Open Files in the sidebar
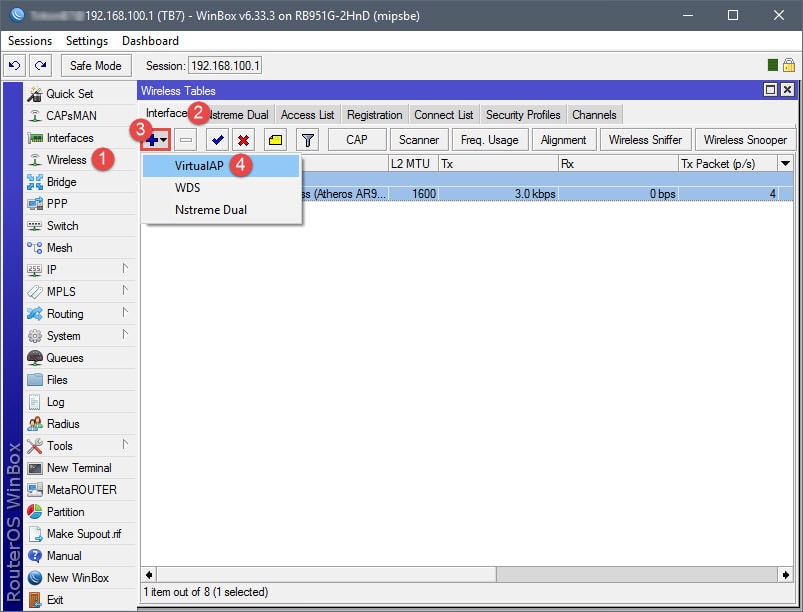803x612 pixels. coord(80,380)
